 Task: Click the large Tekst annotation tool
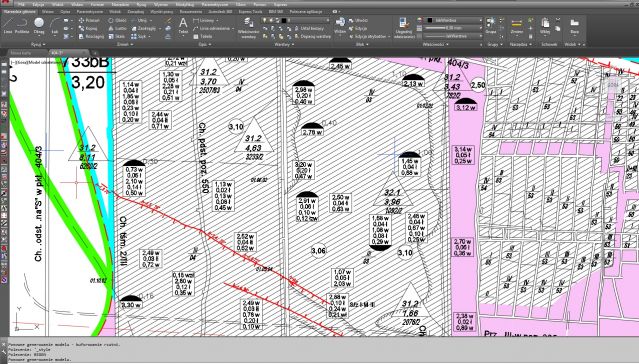pos(183,25)
